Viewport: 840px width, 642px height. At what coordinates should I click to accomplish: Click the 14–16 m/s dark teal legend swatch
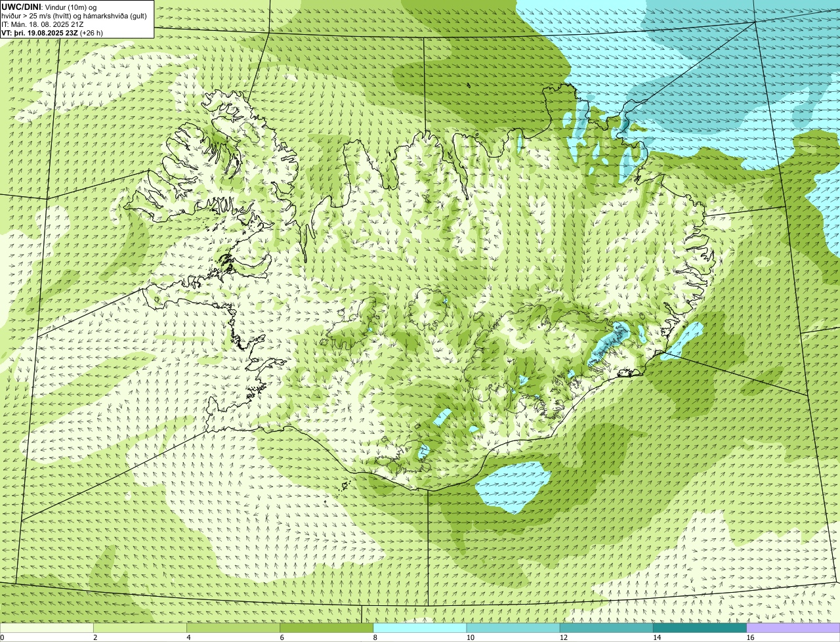point(700,628)
